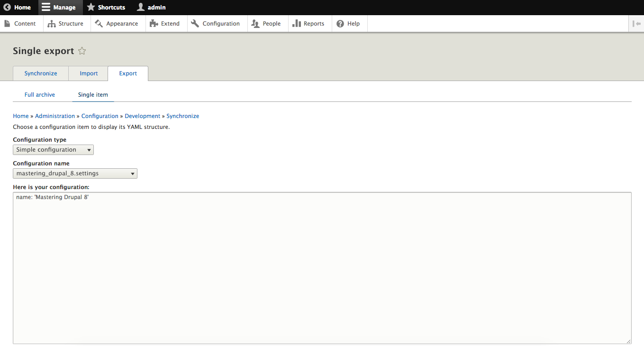Click the Content page icon

(x=8, y=23)
